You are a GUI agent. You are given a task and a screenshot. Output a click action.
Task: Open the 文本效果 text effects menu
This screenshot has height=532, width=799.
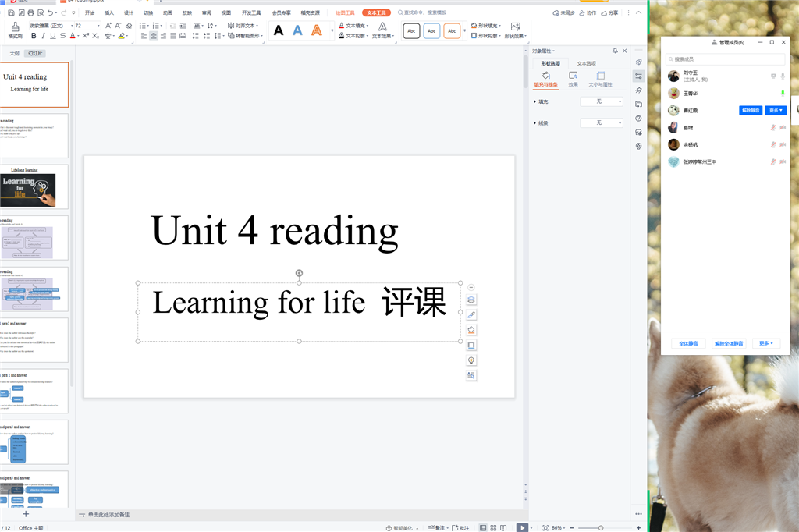(x=382, y=30)
